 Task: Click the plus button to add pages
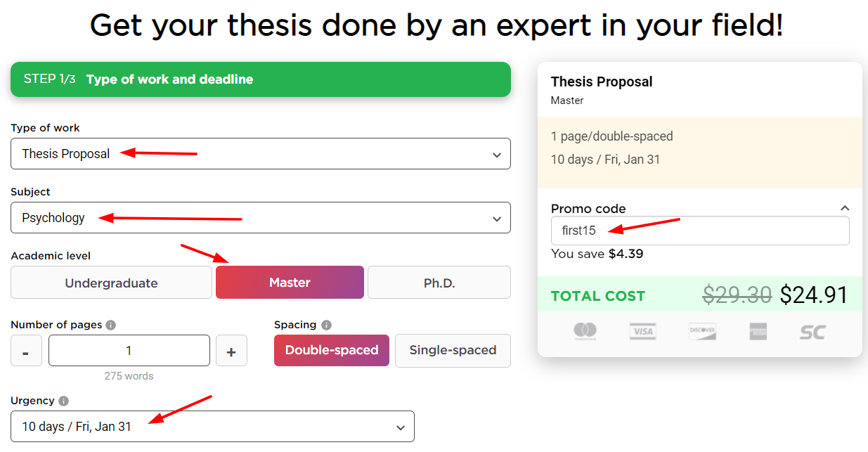(231, 350)
